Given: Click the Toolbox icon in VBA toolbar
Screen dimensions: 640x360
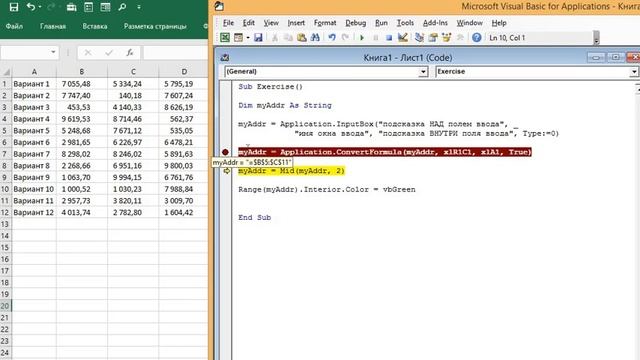Looking at the screenshot, I should click(x=460, y=38).
